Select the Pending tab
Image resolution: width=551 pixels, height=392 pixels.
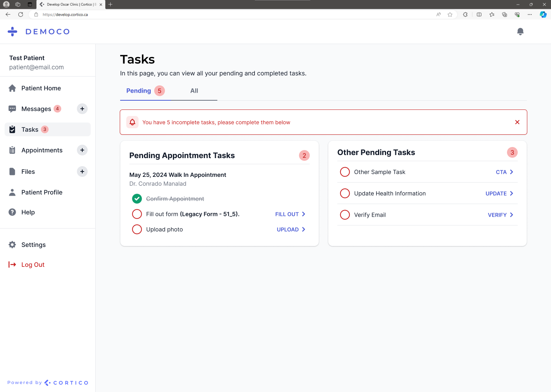[139, 91]
